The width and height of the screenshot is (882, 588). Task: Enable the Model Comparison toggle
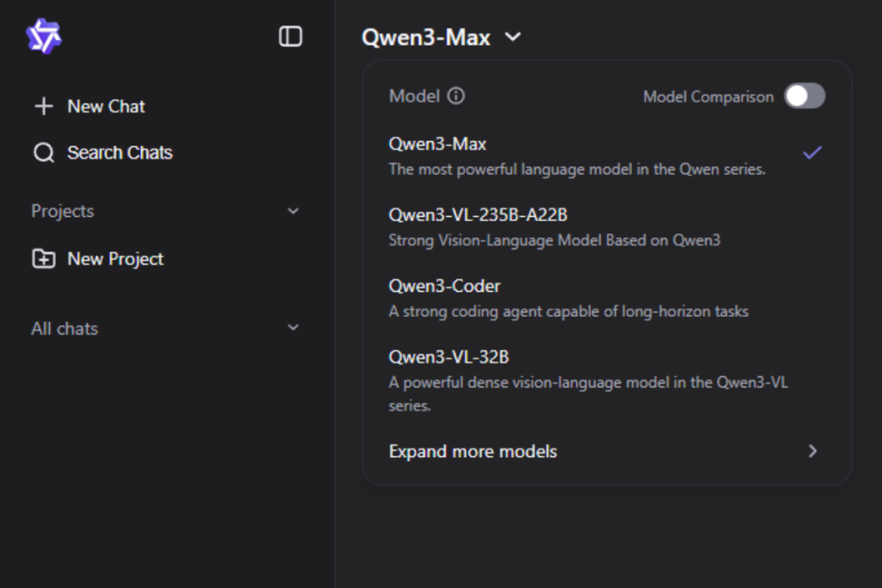tap(804, 96)
